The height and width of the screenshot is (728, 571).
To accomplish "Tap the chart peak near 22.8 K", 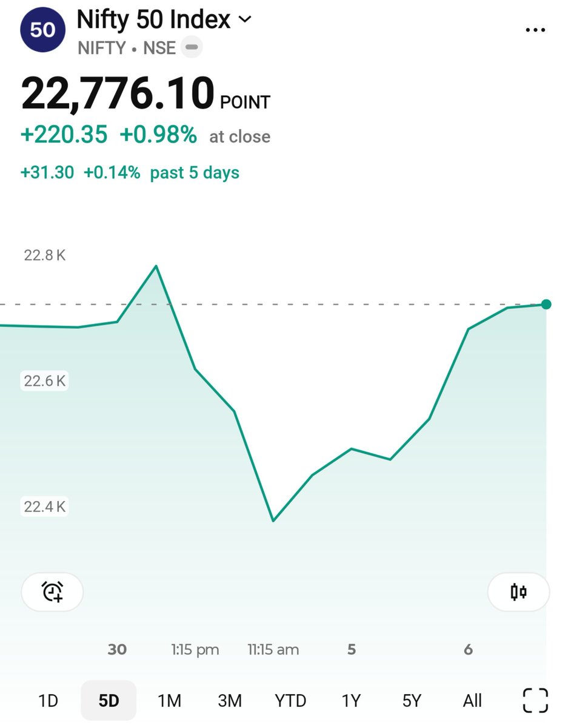I will point(156,266).
